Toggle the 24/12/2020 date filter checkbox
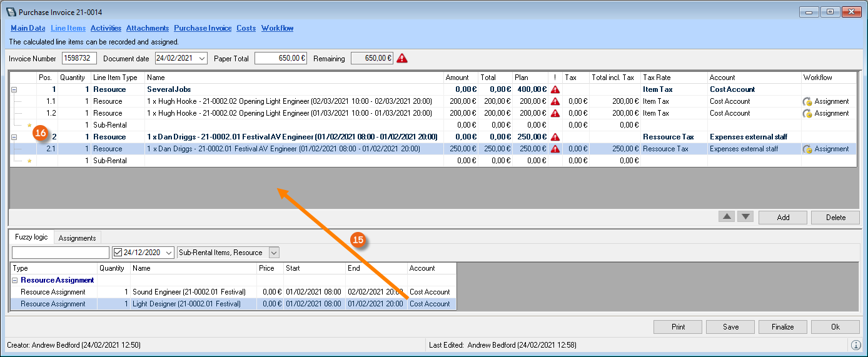The height and width of the screenshot is (357, 868). [118, 253]
